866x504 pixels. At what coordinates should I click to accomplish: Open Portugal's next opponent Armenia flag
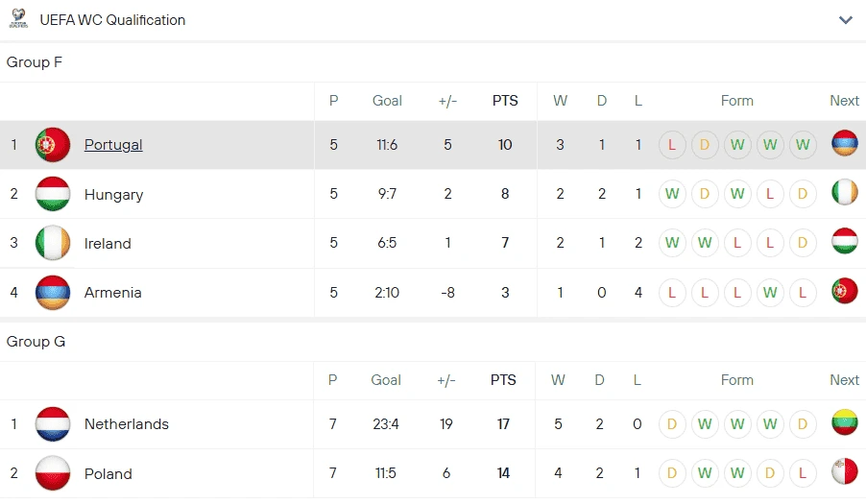point(844,145)
